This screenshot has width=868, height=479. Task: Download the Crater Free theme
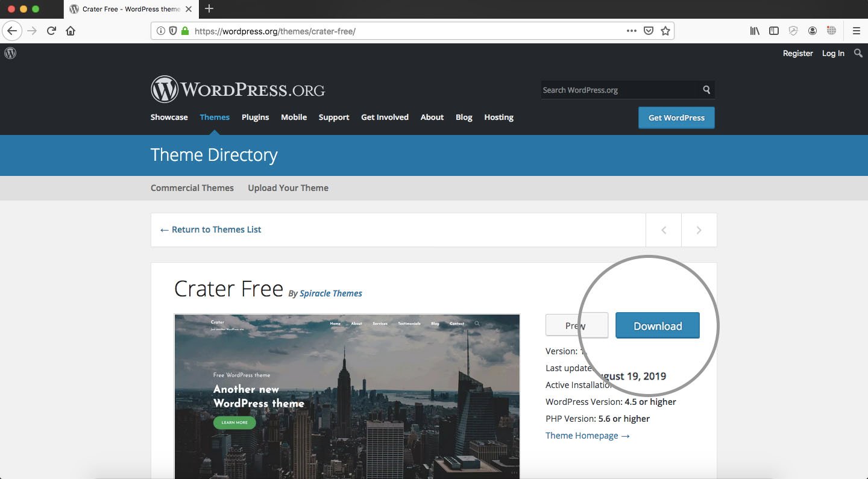pyautogui.click(x=658, y=325)
